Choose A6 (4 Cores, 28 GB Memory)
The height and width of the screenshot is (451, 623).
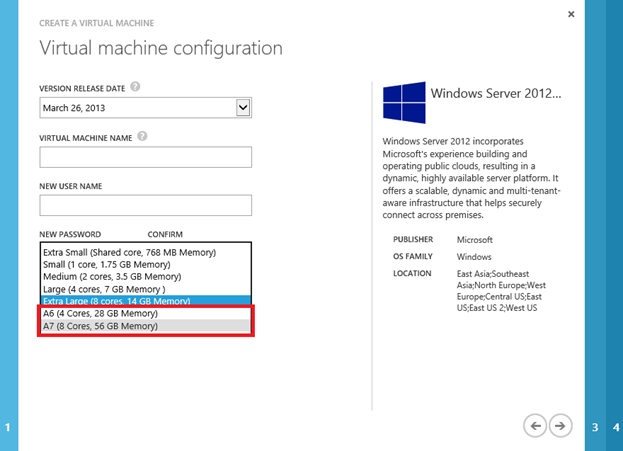coord(145,314)
